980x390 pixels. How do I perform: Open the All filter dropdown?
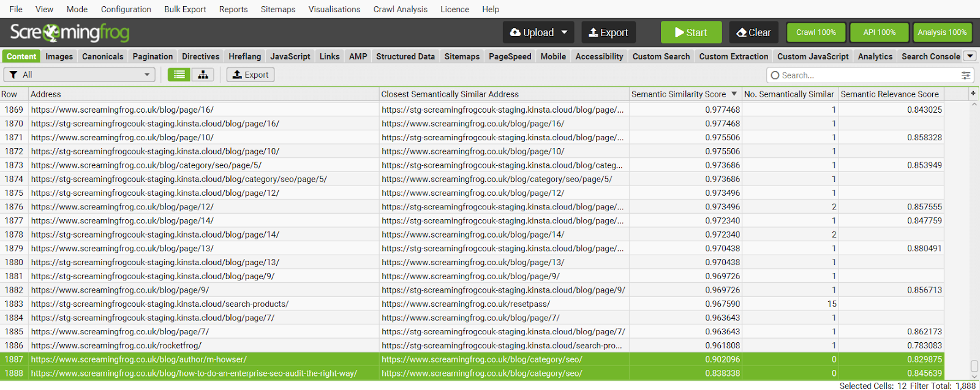click(80, 75)
